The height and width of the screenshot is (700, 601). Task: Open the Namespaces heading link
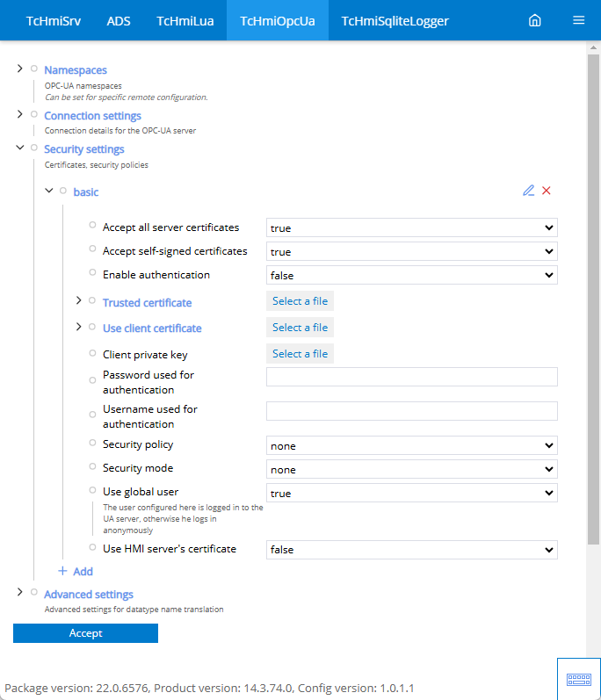tap(76, 70)
